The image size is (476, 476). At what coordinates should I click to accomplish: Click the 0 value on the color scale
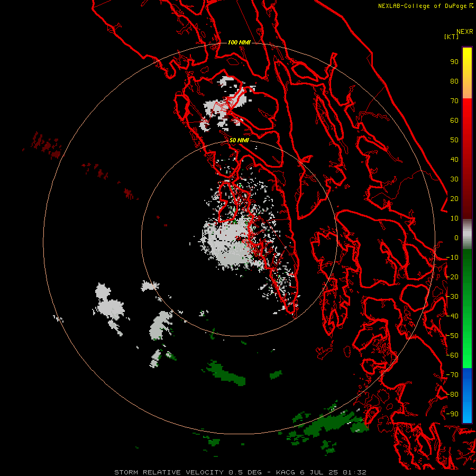[456, 237]
